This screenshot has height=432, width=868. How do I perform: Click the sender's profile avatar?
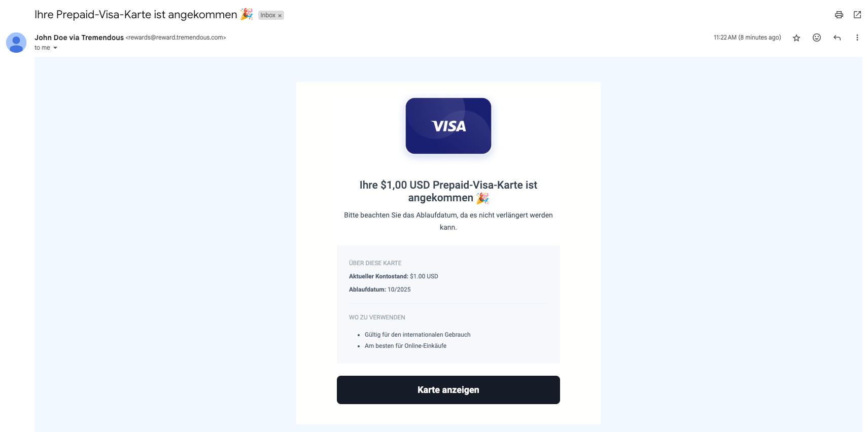(16, 43)
